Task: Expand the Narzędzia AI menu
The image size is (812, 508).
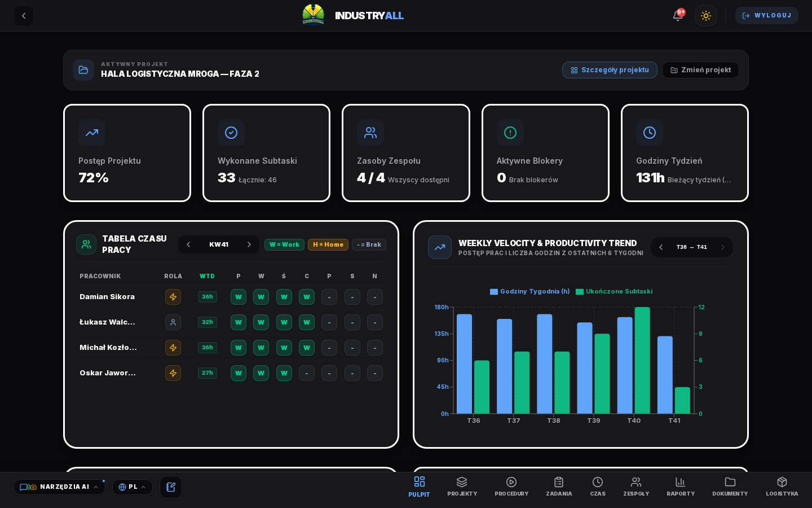Action: tap(59, 487)
